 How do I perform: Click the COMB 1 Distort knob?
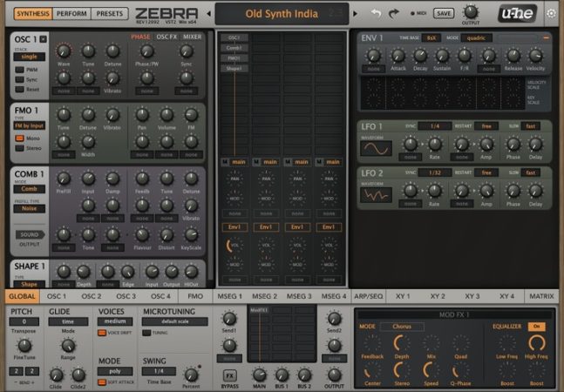166,235
